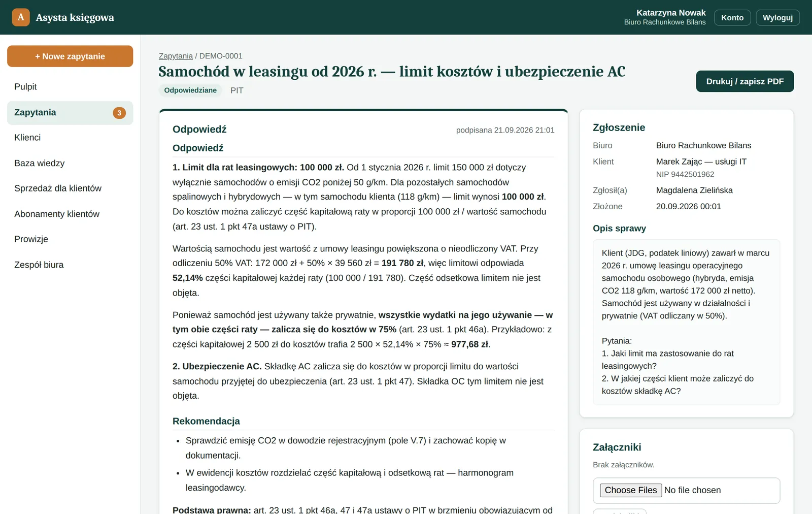The width and height of the screenshot is (812, 514).
Task: Go to Pulpit in the sidebar
Action: tap(70, 87)
